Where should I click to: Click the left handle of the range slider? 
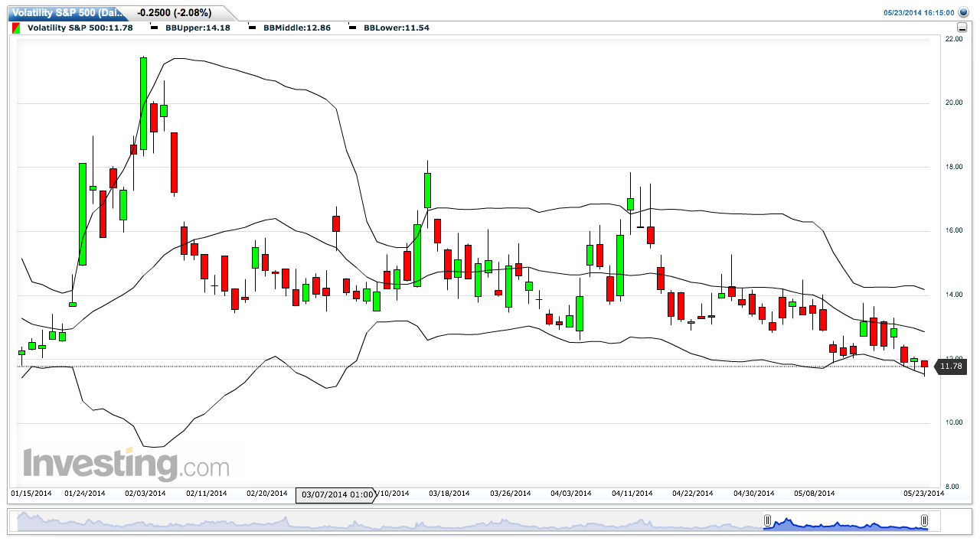coord(766,521)
